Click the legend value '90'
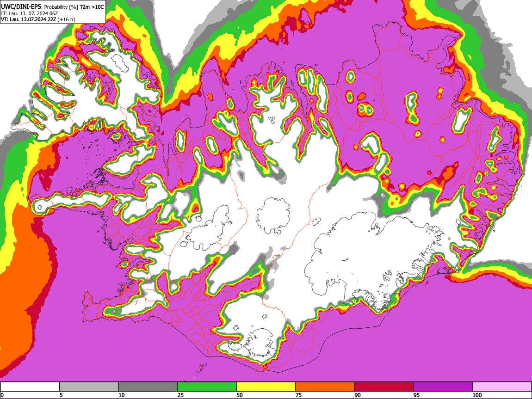 click(x=358, y=395)
